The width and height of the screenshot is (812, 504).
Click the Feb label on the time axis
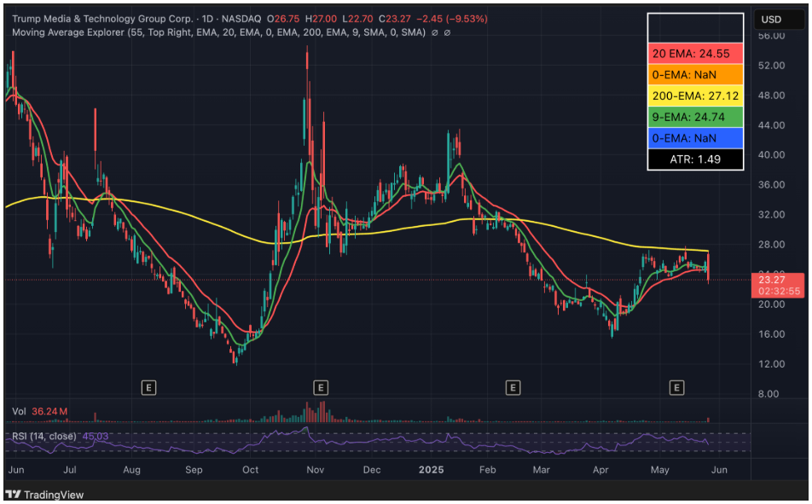[x=487, y=470]
